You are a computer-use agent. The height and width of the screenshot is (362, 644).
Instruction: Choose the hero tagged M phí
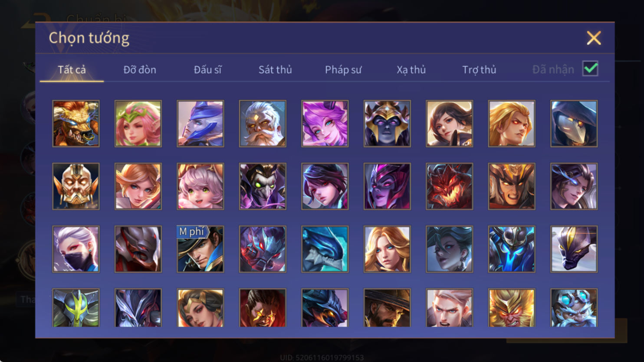click(x=200, y=249)
